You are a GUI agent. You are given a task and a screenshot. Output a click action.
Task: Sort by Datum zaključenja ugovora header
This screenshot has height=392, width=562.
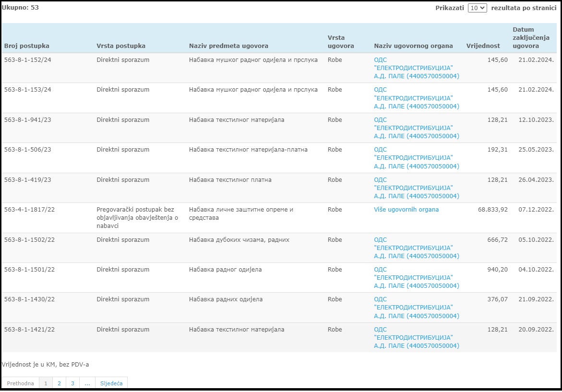(531, 37)
